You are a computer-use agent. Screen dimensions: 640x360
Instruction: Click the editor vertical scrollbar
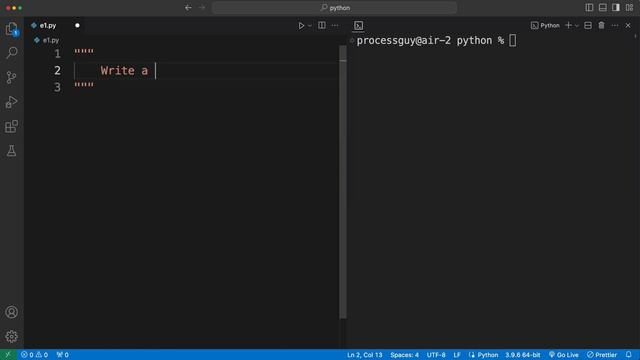click(343, 182)
